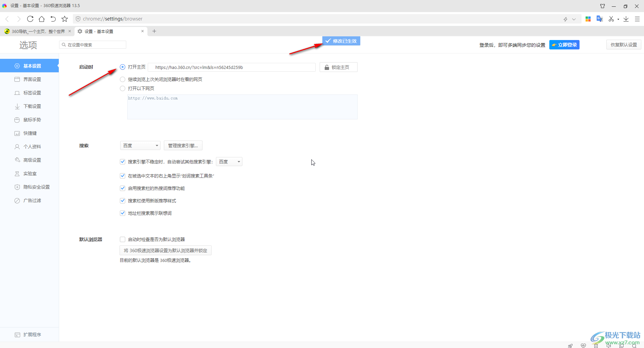This screenshot has height=348, width=644.
Task: Click the lightning speed mode icon in address bar
Action: 565,19
